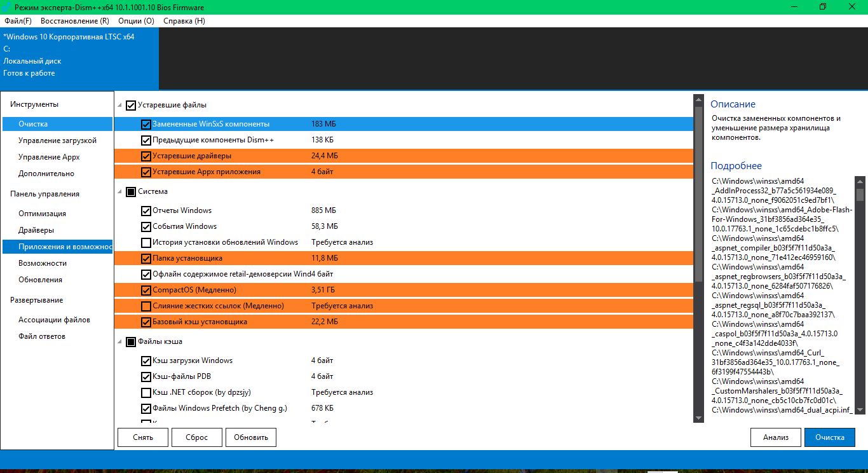Uncheck Замененные WinSxS компоненты

[x=146, y=124]
